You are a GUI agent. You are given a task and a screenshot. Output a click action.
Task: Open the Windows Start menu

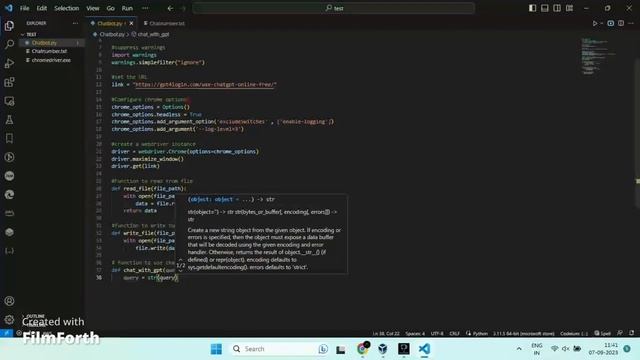(216, 349)
